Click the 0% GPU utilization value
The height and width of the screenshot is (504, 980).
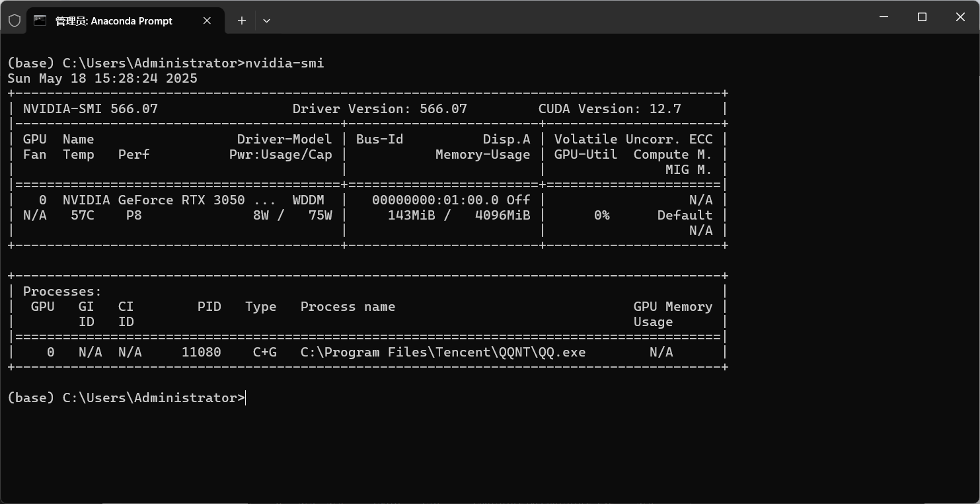(602, 215)
